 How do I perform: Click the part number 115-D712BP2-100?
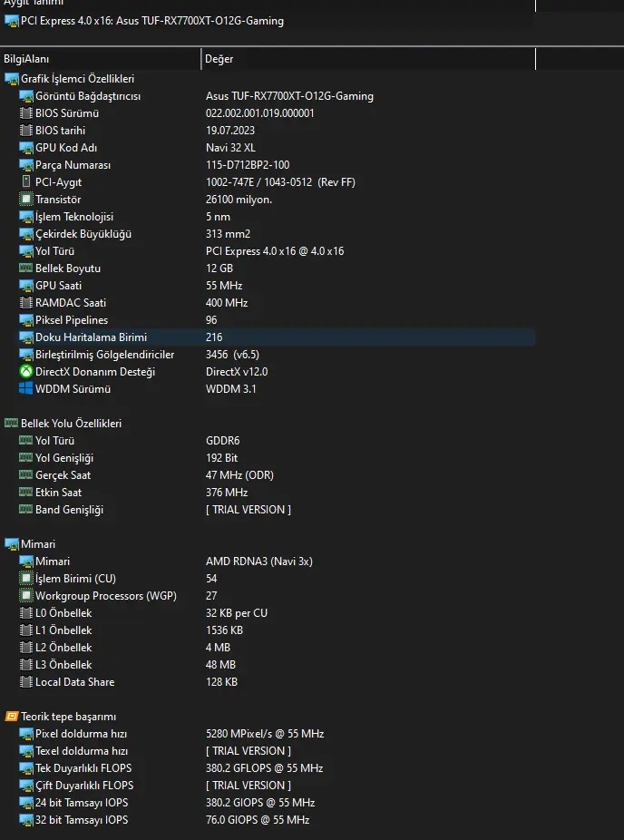248,165
